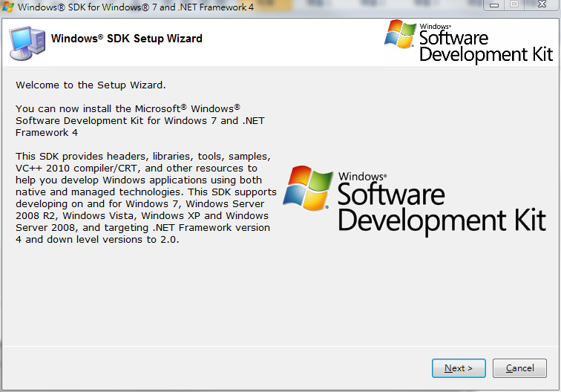Click the large Windows flag logo in center
The height and width of the screenshot is (392, 561).
tap(308, 188)
